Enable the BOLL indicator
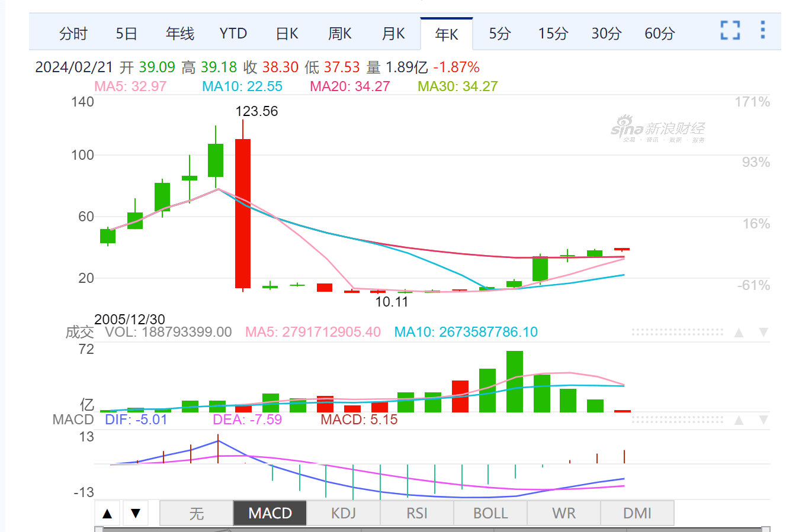 490,512
